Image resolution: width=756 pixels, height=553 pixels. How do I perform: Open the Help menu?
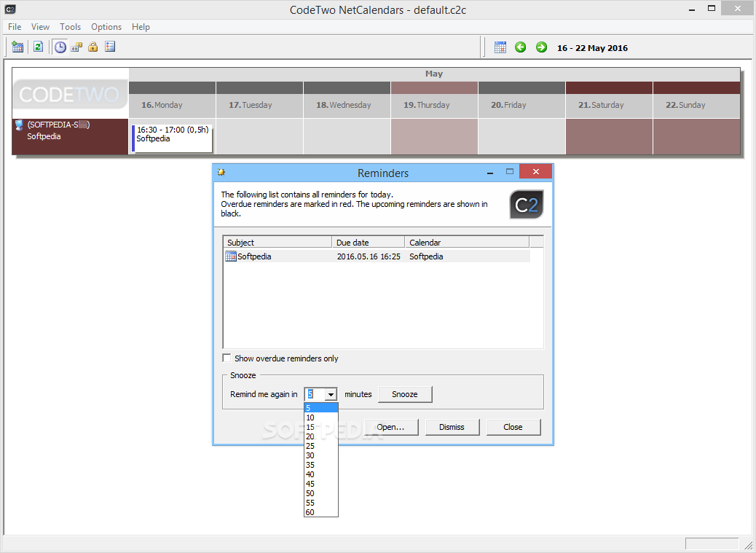point(141,26)
